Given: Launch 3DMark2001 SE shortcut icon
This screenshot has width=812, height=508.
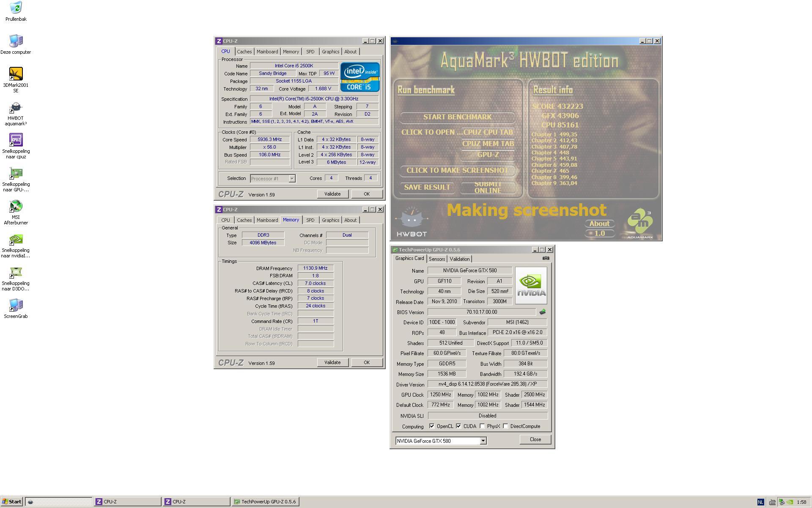Looking at the screenshot, I should pyautogui.click(x=16, y=74).
